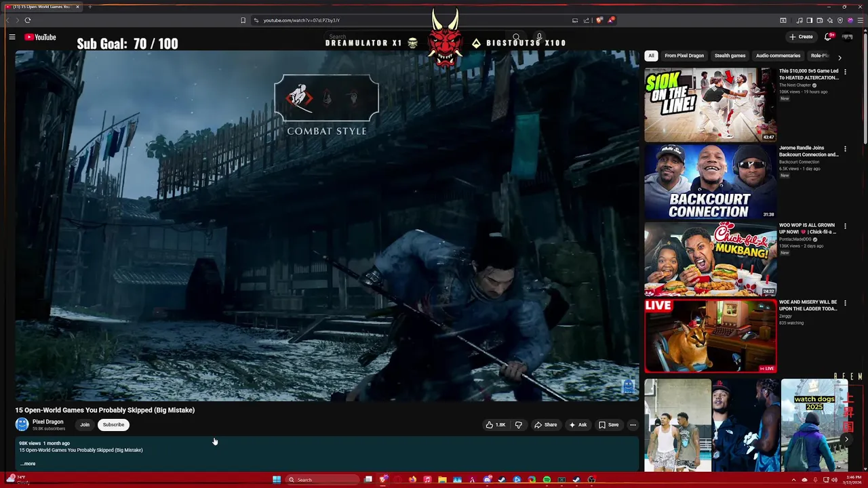Dislike the video with thumbs down
Image resolution: width=868 pixels, height=488 pixels.
(x=518, y=425)
